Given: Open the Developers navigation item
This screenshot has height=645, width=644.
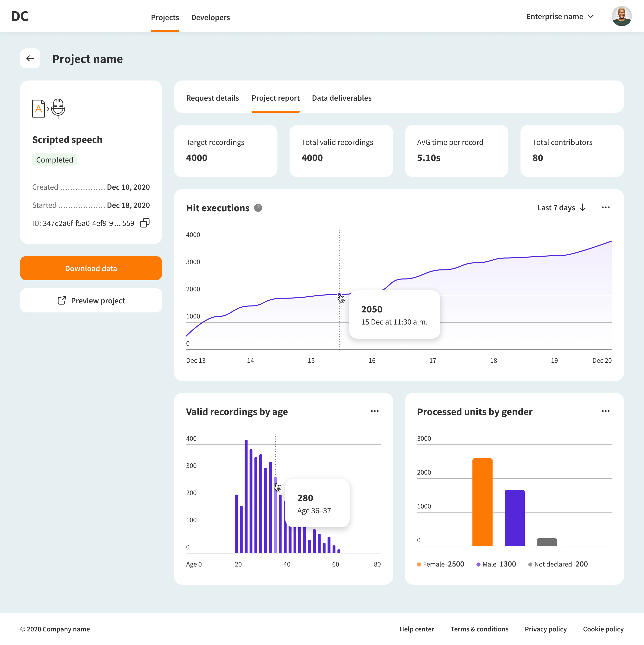Looking at the screenshot, I should pyautogui.click(x=210, y=17).
